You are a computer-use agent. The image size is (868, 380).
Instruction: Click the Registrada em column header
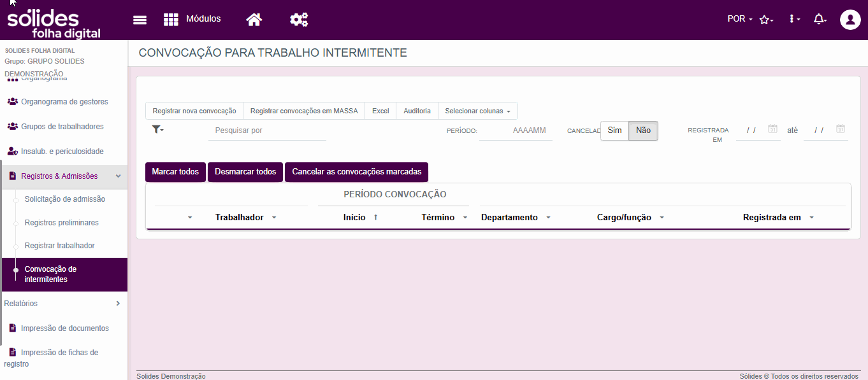coord(772,218)
